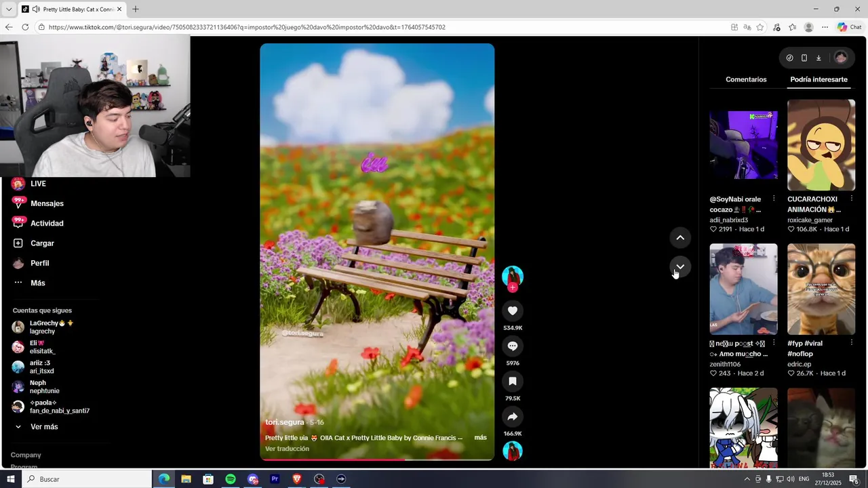
Task: Seek the video using the red progress bar
Action: click(x=377, y=460)
